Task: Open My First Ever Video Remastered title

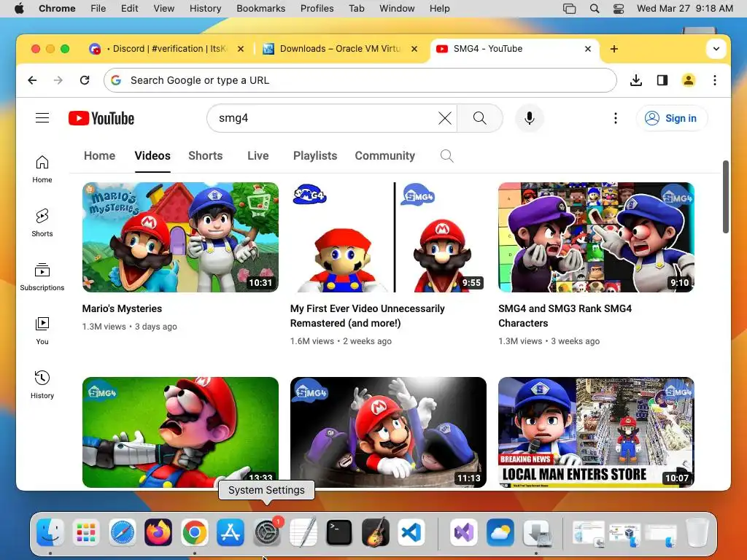Action: pos(368,316)
